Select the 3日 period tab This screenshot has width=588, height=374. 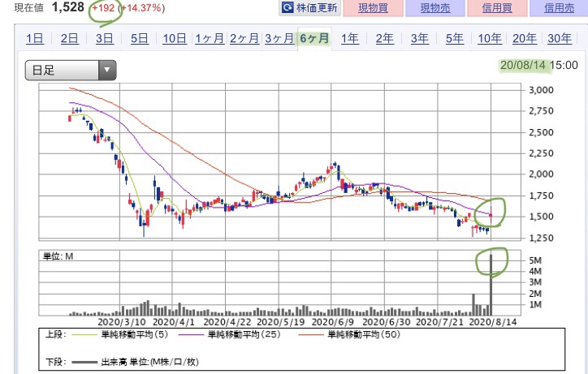(x=104, y=38)
